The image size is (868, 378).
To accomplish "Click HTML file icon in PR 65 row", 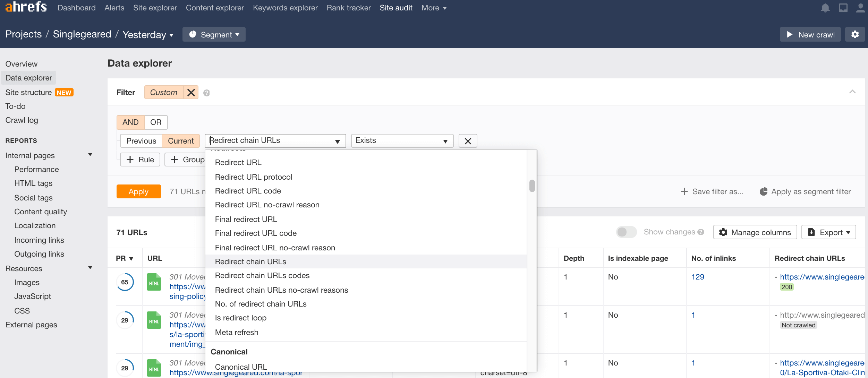I will pos(154,282).
